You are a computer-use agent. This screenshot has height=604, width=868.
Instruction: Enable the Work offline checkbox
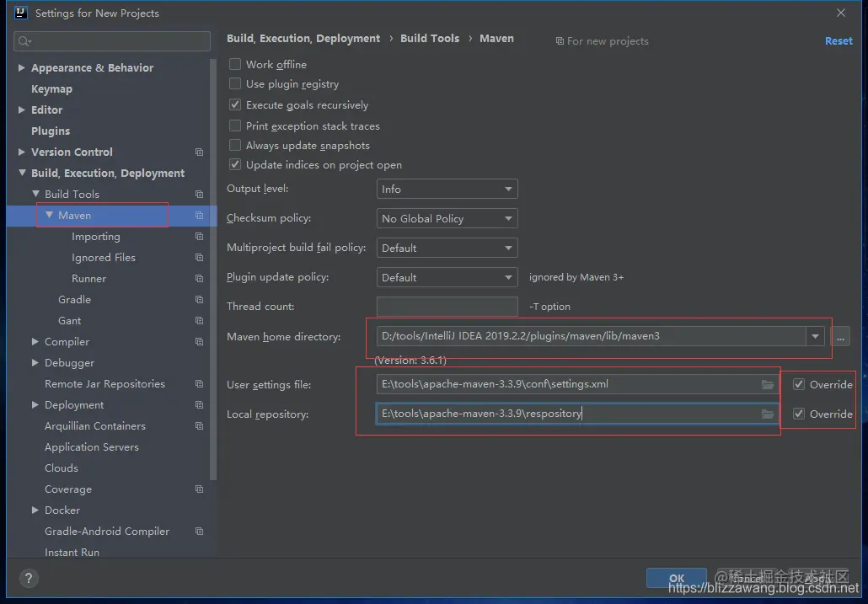tap(235, 64)
